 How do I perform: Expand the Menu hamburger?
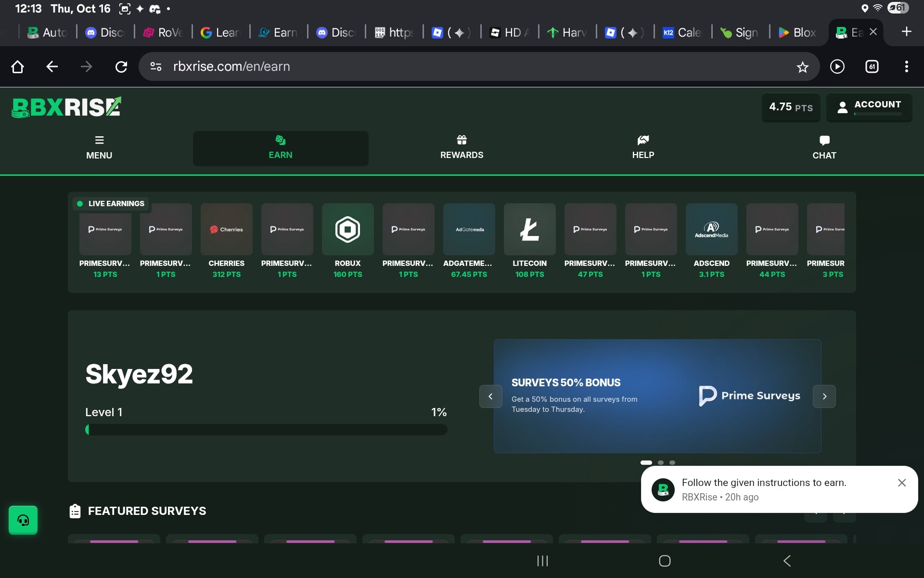click(x=99, y=148)
